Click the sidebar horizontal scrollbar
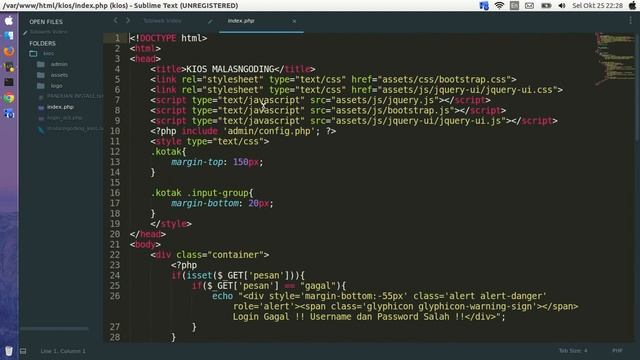640x360 pixels. 54,328
